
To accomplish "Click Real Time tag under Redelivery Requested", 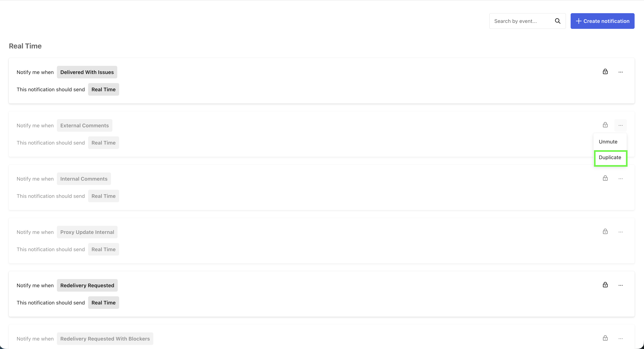I will [103, 303].
